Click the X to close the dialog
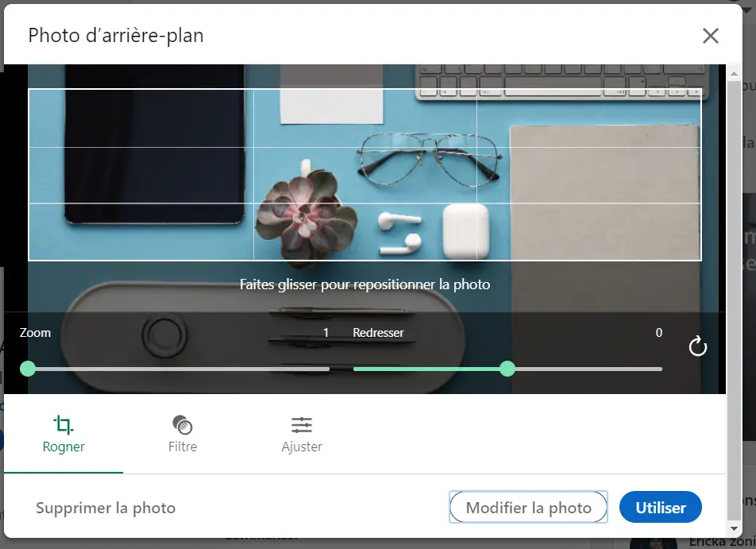This screenshot has width=756, height=549. (710, 35)
